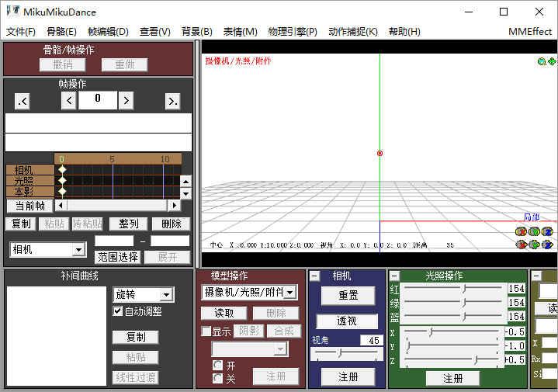Screen dimensions: 558x392
Task: Click the 重置 camera reset button
Action: pyautogui.click(x=348, y=296)
